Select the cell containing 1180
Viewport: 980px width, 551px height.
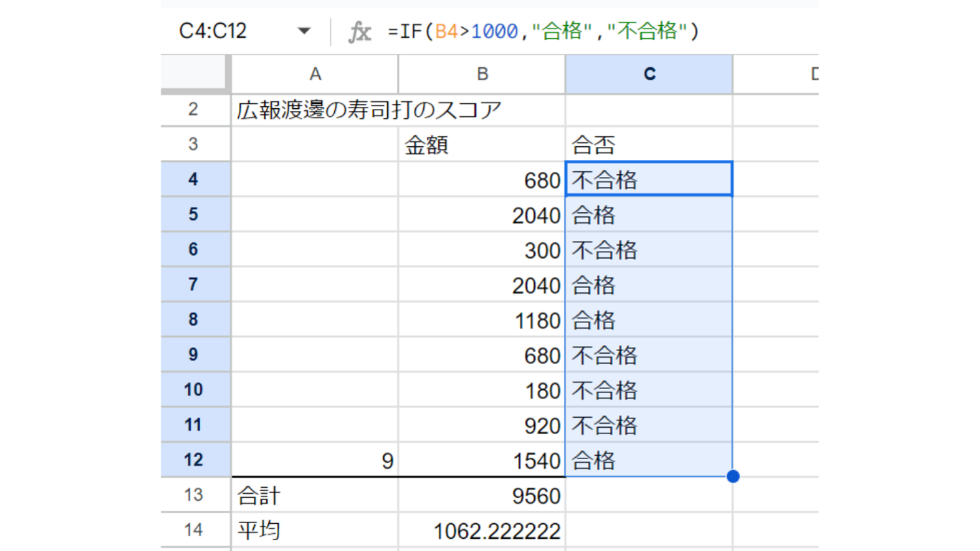482,320
